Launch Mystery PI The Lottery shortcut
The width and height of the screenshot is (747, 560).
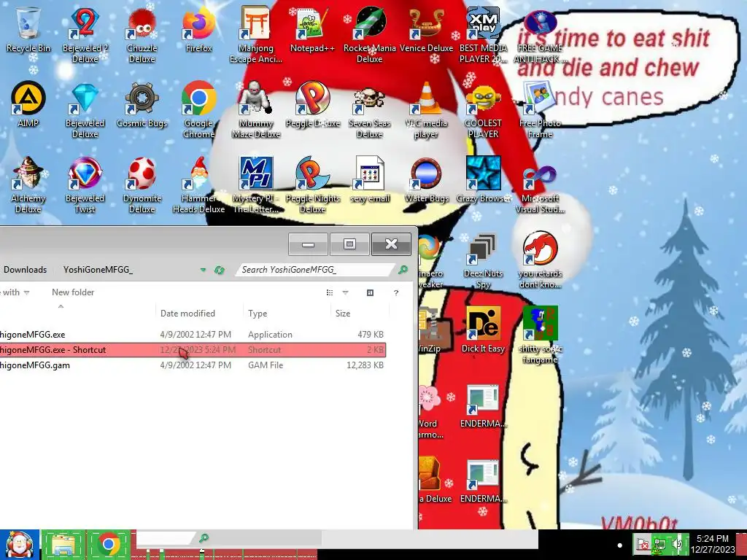[256, 184]
